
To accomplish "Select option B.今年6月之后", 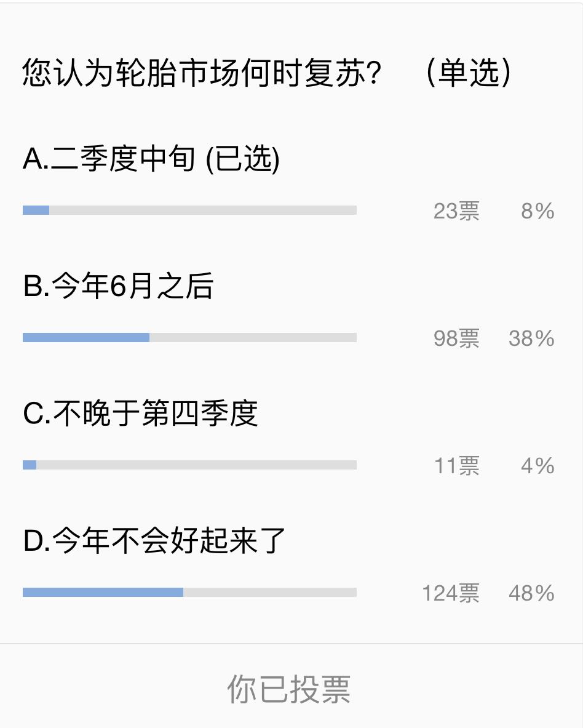I will point(118,286).
